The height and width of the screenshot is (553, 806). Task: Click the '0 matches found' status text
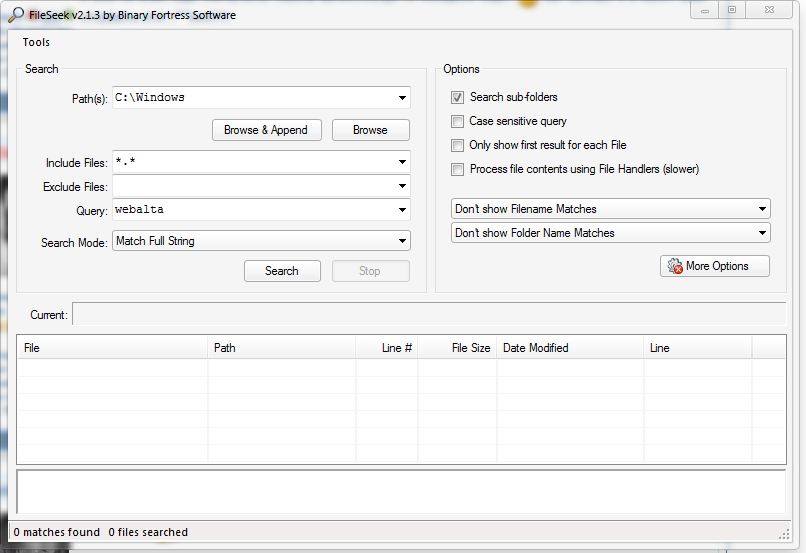[57, 532]
